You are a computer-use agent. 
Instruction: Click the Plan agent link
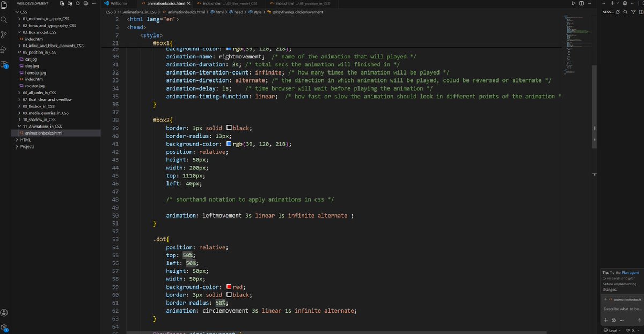point(630,273)
